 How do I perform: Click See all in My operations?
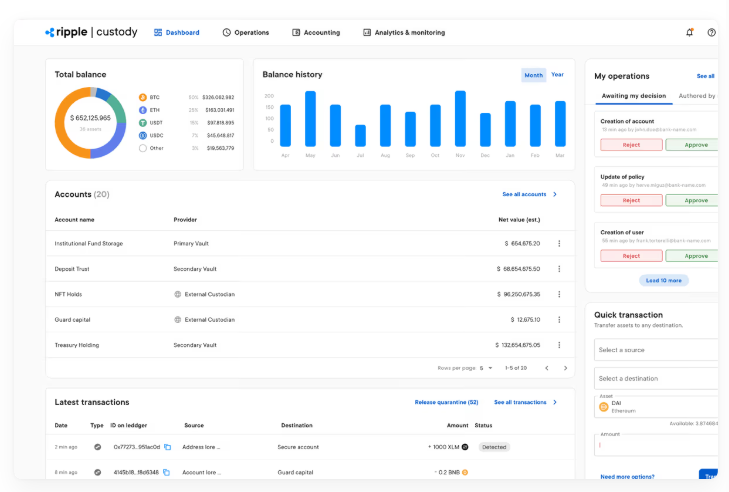705,76
